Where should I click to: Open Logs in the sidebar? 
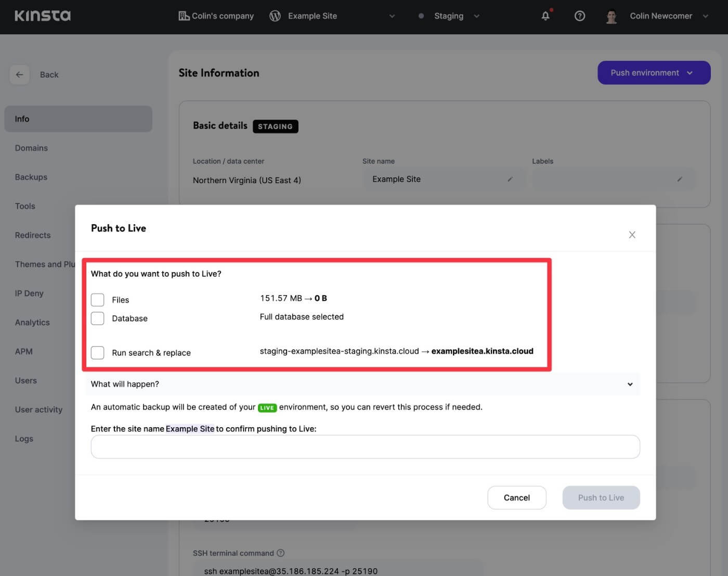click(x=24, y=439)
